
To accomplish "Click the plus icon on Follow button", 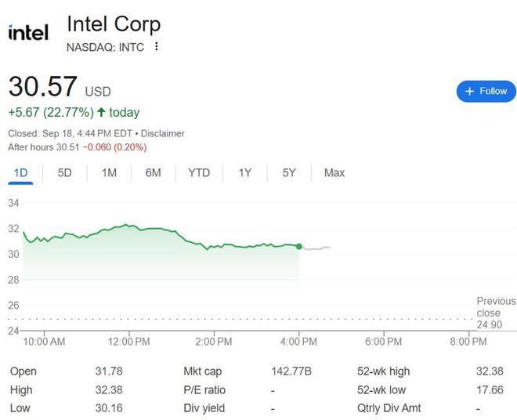I will pyautogui.click(x=470, y=91).
